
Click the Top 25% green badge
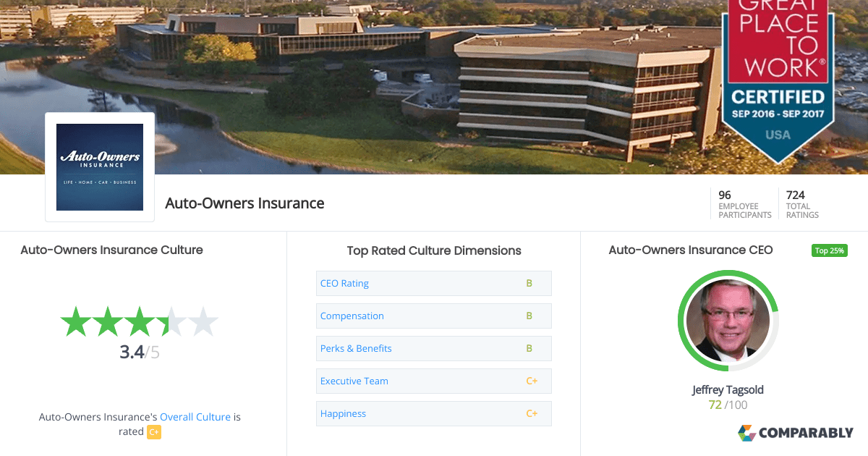[829, 250]
